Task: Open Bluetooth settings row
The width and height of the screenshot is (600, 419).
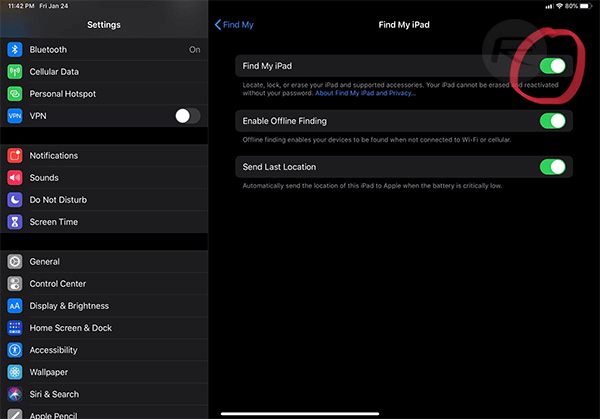Action: pos(104,49)
